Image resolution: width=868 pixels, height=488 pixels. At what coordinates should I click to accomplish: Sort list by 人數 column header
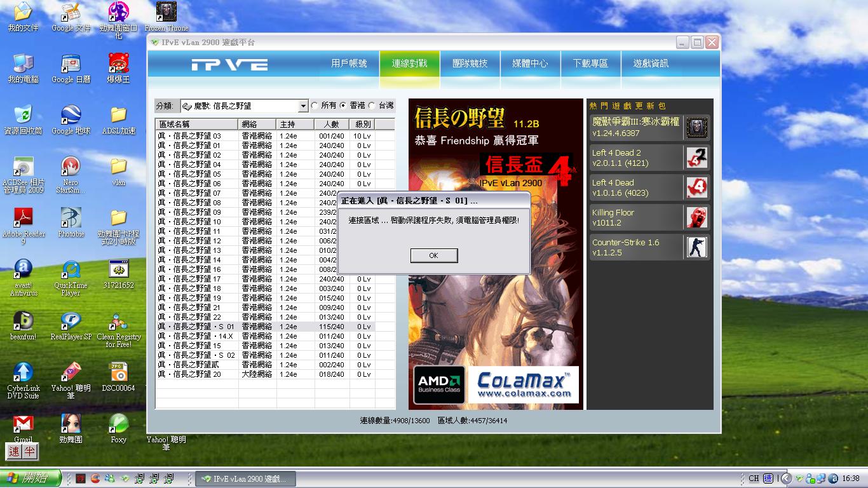coord(331,125)
